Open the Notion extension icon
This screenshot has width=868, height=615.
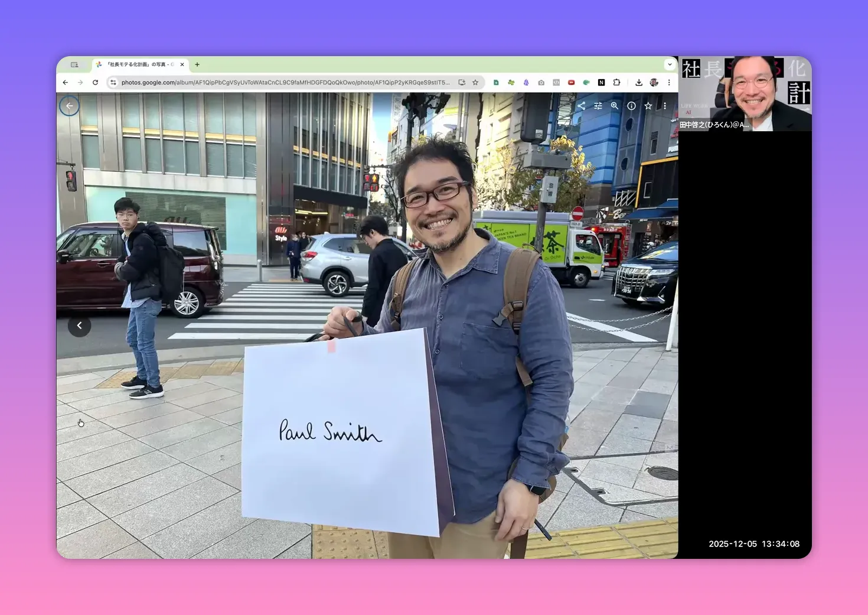[601, 82]
